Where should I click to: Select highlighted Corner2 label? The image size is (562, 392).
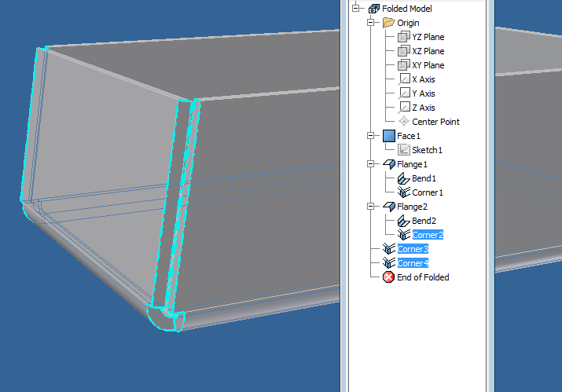pos(428,235)
